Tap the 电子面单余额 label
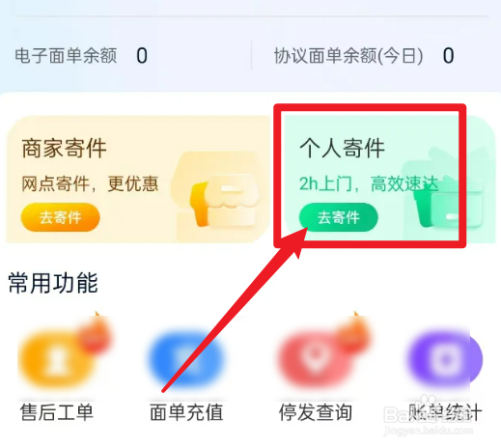Image resolution: width=501 pixels, height=448 pixels. [66, 56]
